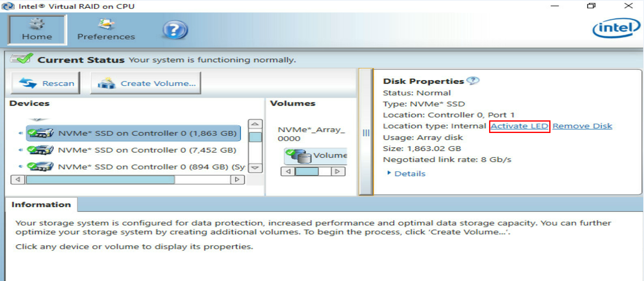Switch to the Information tab

tap(41, 205)
